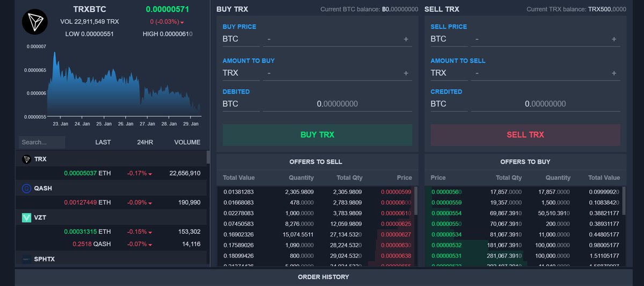Click sell offer price 0.00000630
This screenshot has height=286, width=644.
396,245
